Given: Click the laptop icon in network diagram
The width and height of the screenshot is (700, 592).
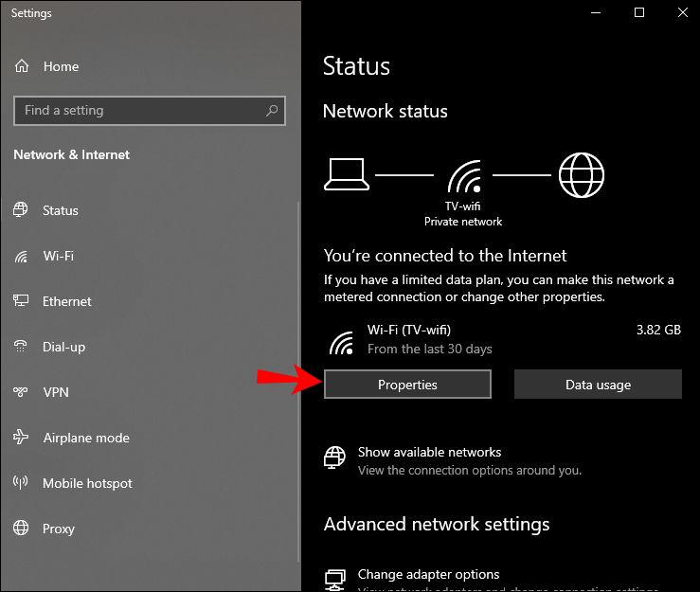Looking at the screenshot, I should click(x=347, y=174).
